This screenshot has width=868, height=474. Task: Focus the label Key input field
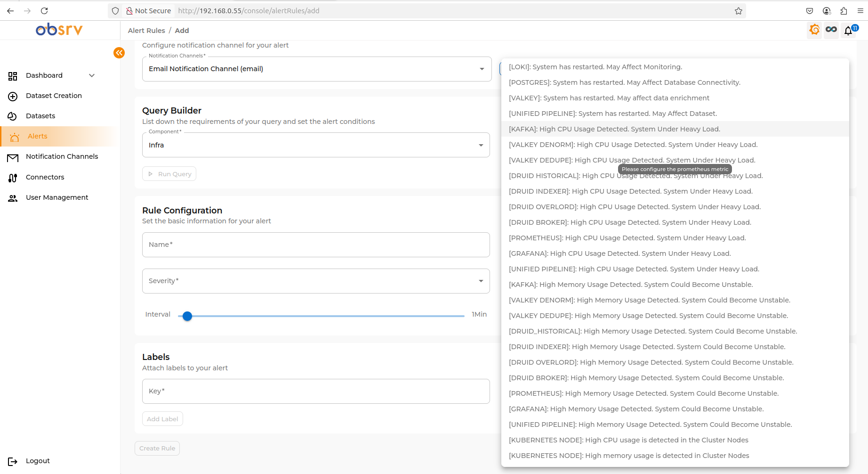tap(316, 391)
